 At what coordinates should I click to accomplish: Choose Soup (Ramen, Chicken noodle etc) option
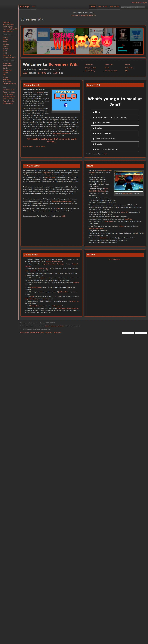pos(115,118)
